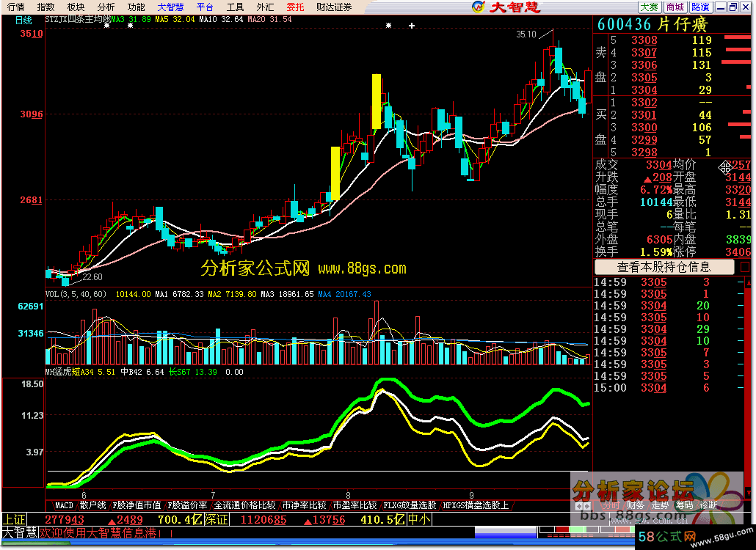Open the 大智慧 menu
Image resolution: width=756 pixels, height=550 pixels.
click(x=171, y=7)
